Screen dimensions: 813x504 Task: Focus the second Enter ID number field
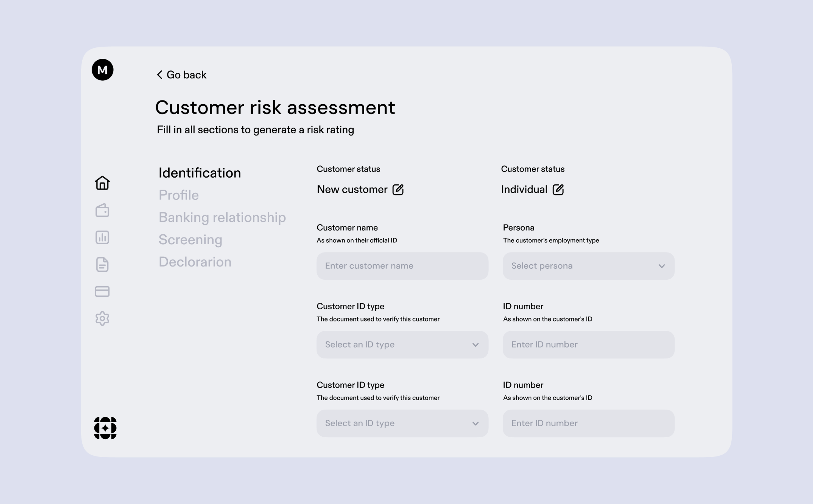[589, 423]
